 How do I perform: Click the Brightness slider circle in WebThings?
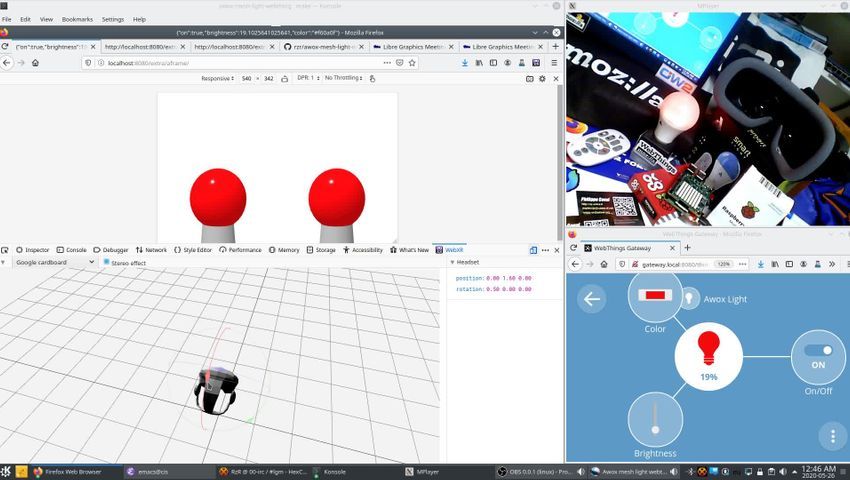click(x=655, y=419)
